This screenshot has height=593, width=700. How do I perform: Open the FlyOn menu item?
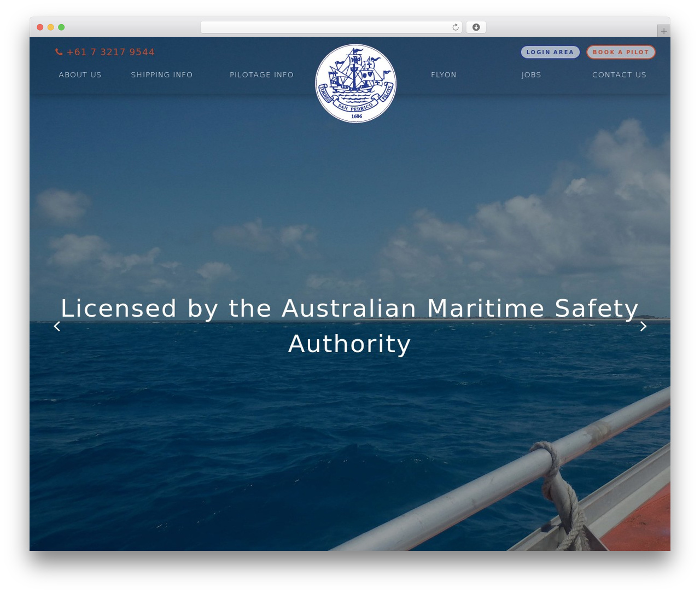(x=444, y=75)
